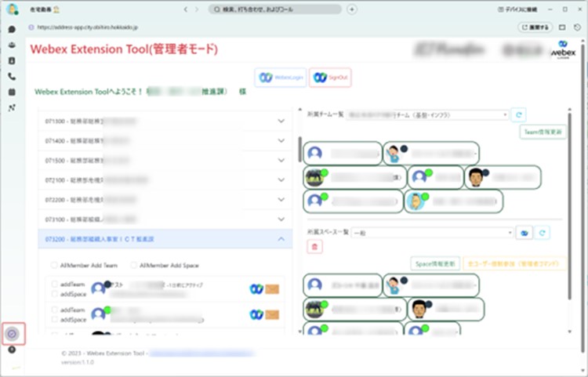Screen dimensions: 588x377
Task: Click the mail envelope in the green-status member row
Action: click(x=272, y=314)
